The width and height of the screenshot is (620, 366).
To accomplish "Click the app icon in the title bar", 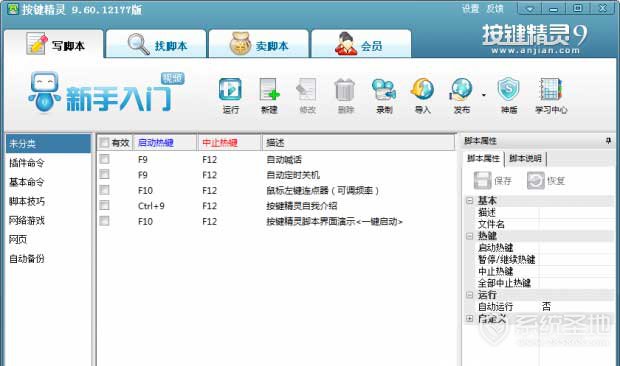I will pos(13,9).
